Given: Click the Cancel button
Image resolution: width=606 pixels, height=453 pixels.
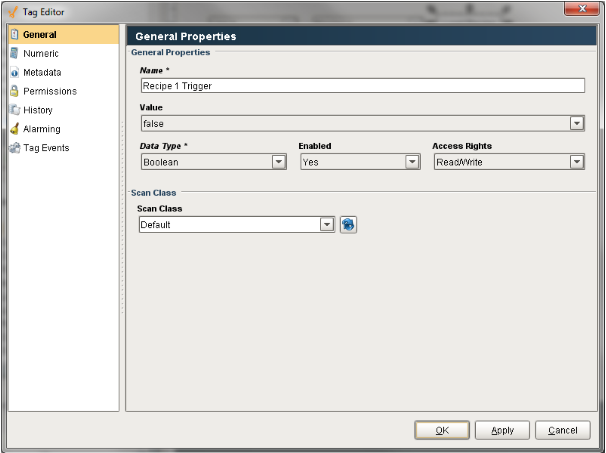Looking at the screenshot, I should click(562, 430).
